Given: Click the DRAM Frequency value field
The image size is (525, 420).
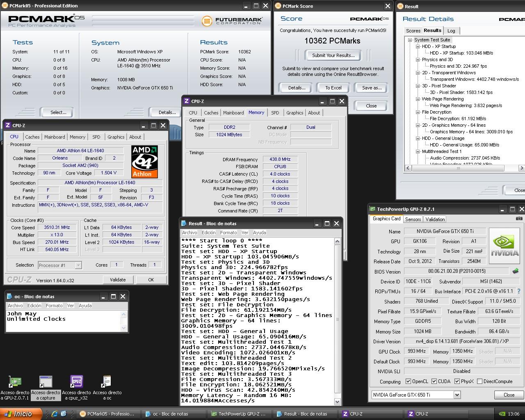Looking at the screenshot, I should coord(280,160).
